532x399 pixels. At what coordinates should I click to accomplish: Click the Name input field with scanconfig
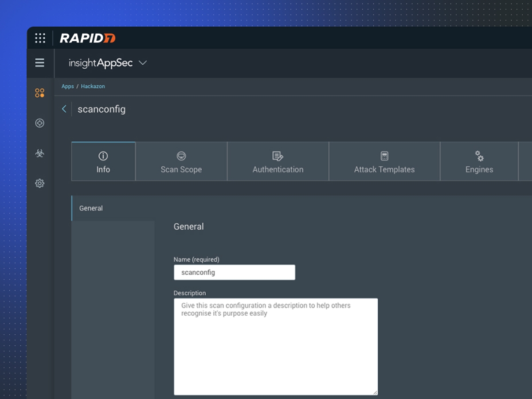point(235,272)
